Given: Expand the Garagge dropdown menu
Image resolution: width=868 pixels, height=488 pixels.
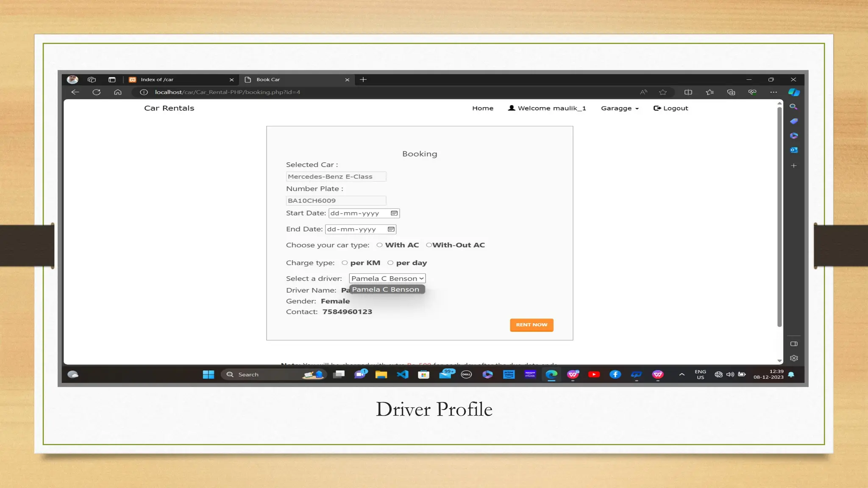Looking at the screenshot, I should (620, 108).
